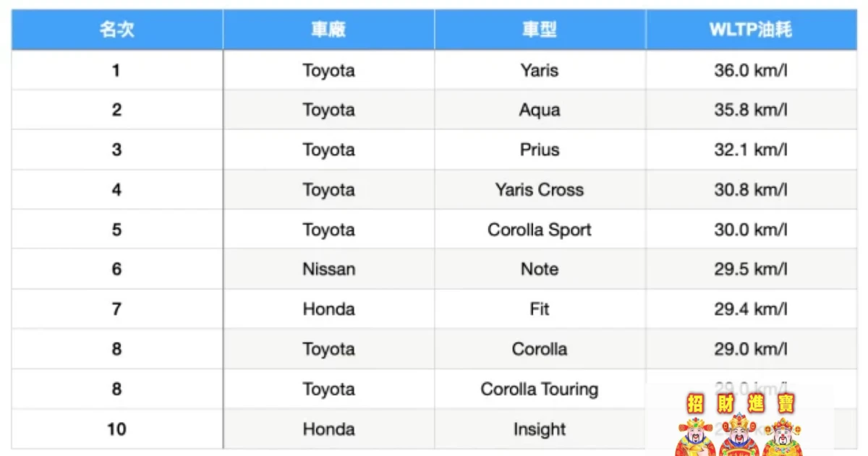This screenshot has width=868, height=456.
Task: Select the 車廠 column header
Action: pyautogui.click(x=328, y=30)
